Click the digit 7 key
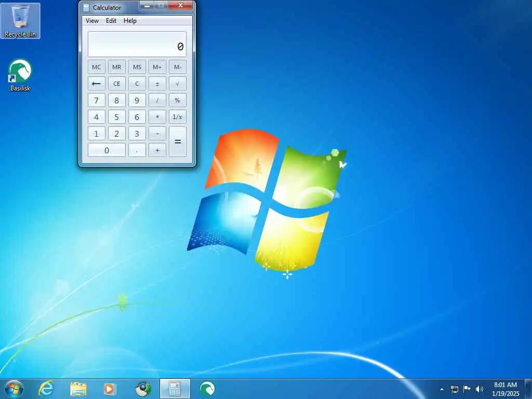The width and height of the screenshot is (532, 399). tap(96, 100)
